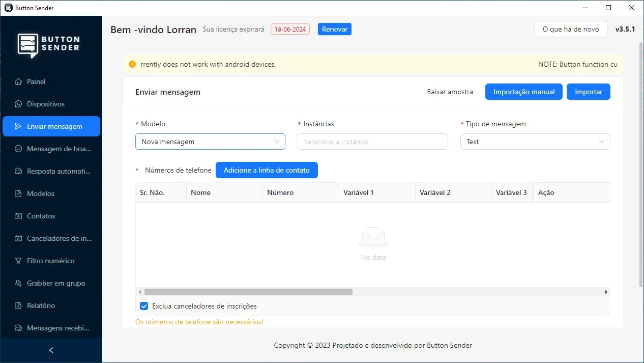
Task: Click the Ação column header
Action: point(572,192)
